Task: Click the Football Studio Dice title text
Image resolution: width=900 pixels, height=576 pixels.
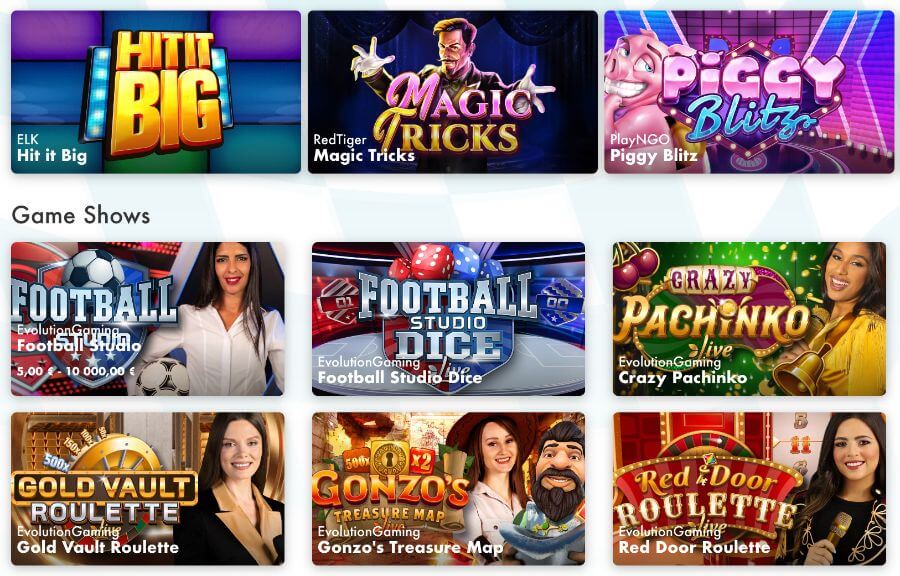Action: 399,377
